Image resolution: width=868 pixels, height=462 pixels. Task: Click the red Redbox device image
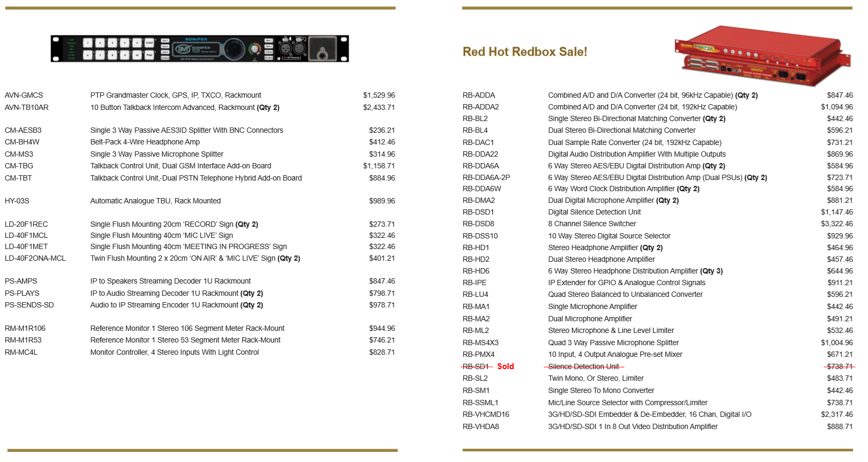tap(764, 56)
